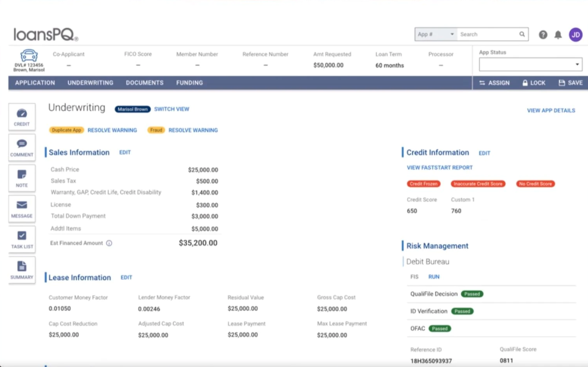Open the Summary panel

pos(22,270)
